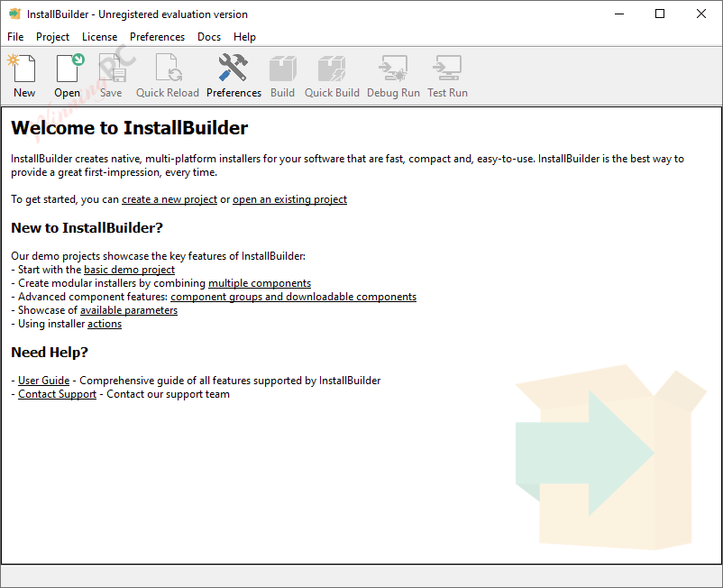Open the 'available parameters' link

click(129, 310)
